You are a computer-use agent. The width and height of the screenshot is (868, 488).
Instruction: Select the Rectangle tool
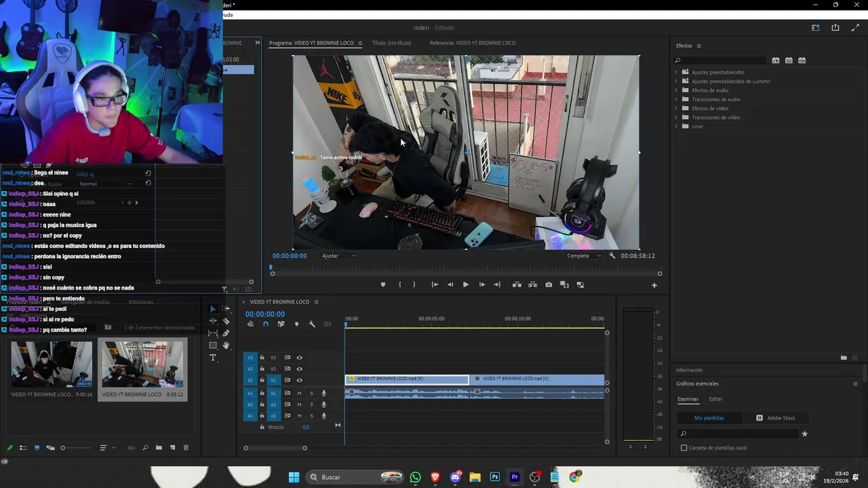213,345
